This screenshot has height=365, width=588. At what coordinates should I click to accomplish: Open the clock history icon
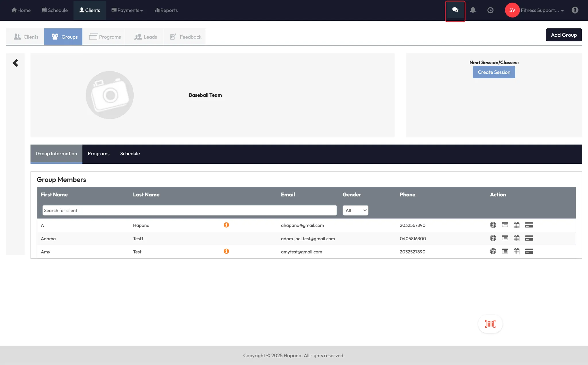(490, 10)
